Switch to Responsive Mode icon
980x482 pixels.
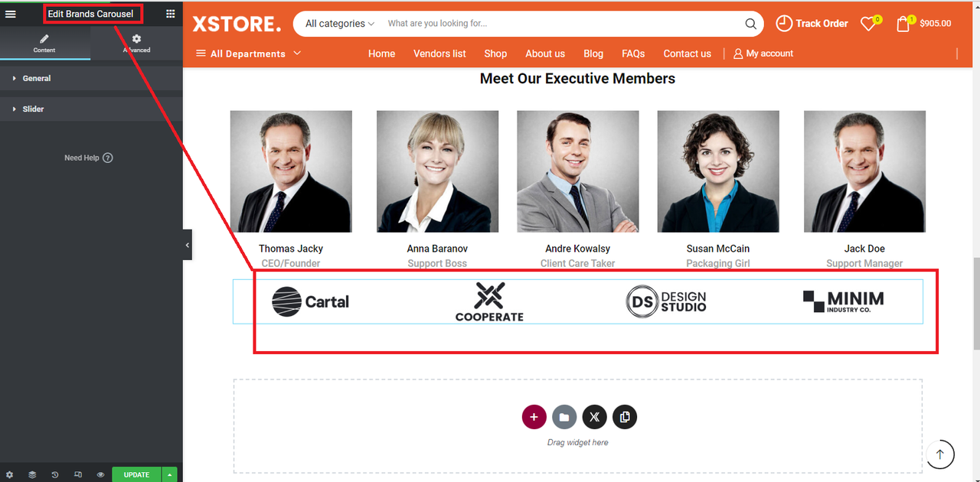point(78,474)
